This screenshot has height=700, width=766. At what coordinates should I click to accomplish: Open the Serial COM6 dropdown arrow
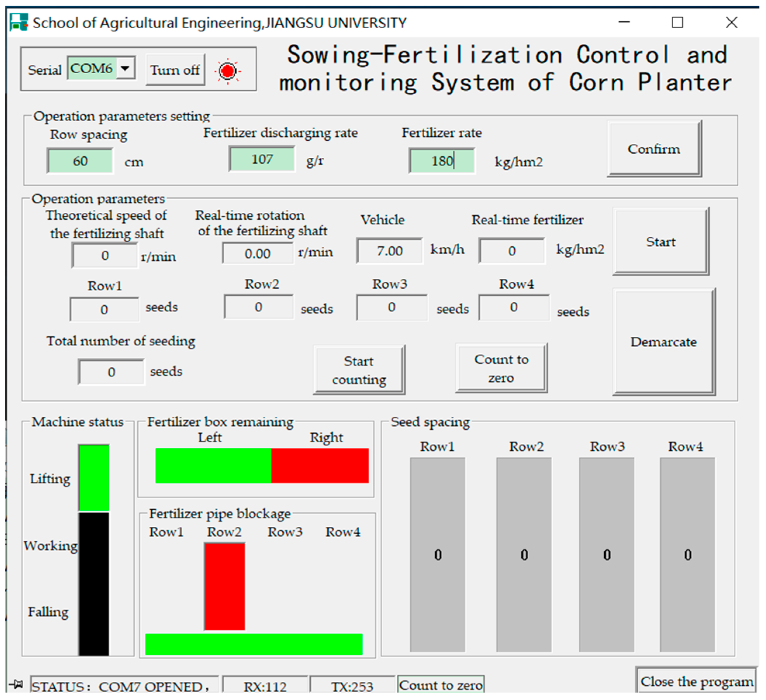[125, 69]
